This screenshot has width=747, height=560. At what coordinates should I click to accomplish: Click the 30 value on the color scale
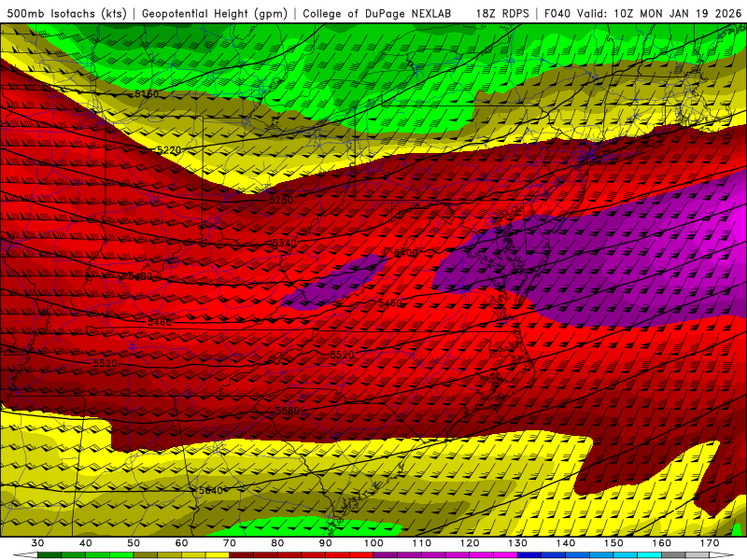[x=37, y=543]
